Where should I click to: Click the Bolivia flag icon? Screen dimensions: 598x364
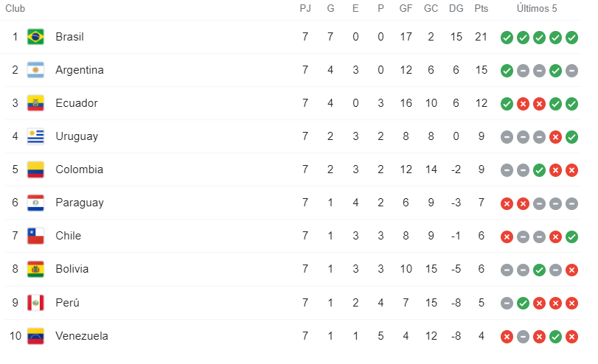point(35,269)
